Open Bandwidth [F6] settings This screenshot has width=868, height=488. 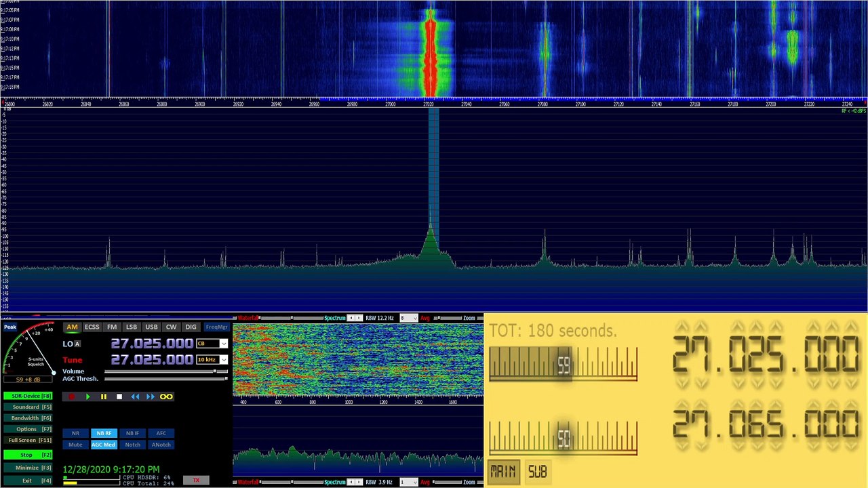pyautogui.click(x=28, y=418)
